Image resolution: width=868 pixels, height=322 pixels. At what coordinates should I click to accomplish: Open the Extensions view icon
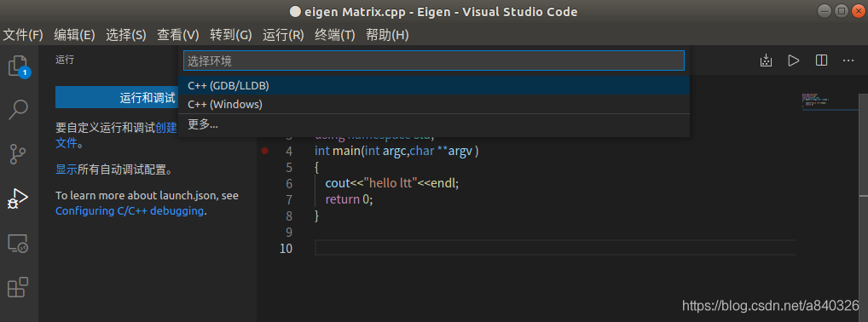click(18, 287)
